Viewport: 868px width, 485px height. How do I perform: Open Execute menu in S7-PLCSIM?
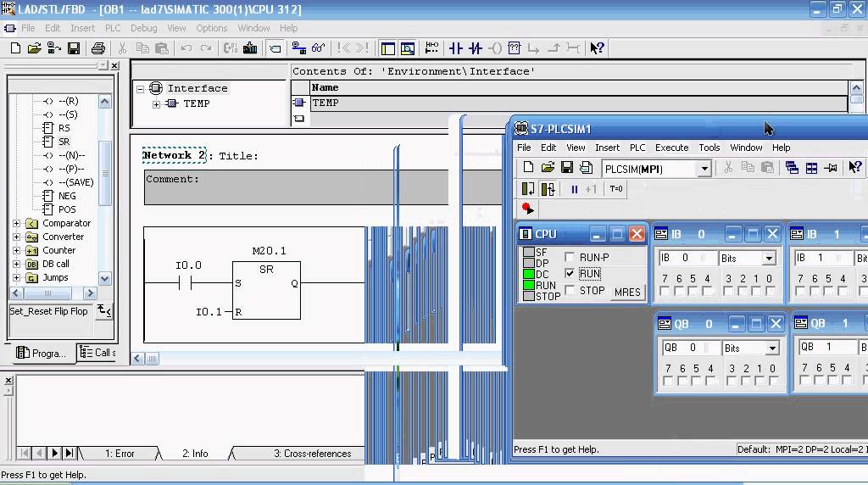[671, 148]
